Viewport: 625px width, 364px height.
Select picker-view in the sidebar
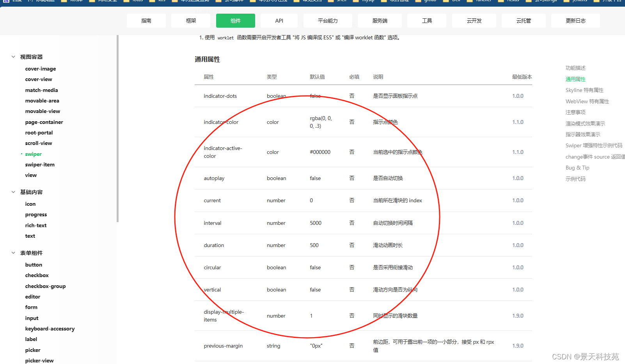pos(39,360)
